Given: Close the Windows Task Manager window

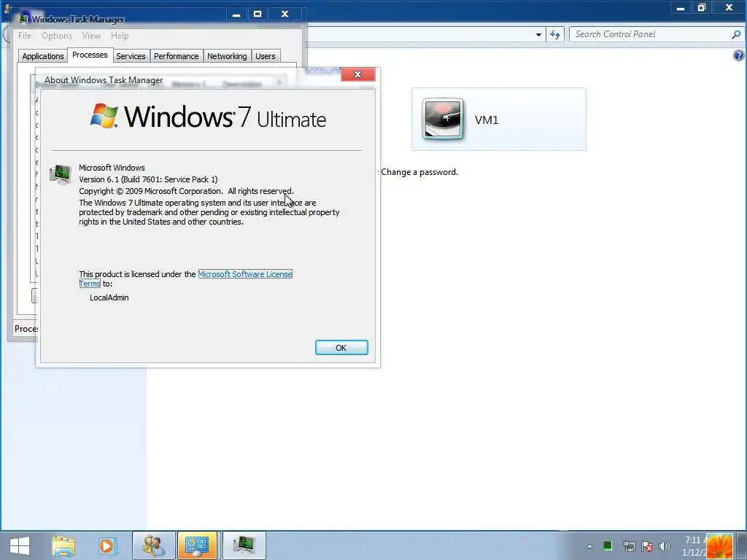Looking at the screenshot, I should (x=285, y=15).
